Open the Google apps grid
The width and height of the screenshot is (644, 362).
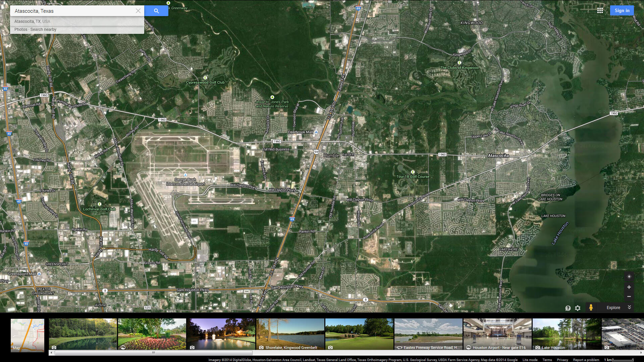600,11
